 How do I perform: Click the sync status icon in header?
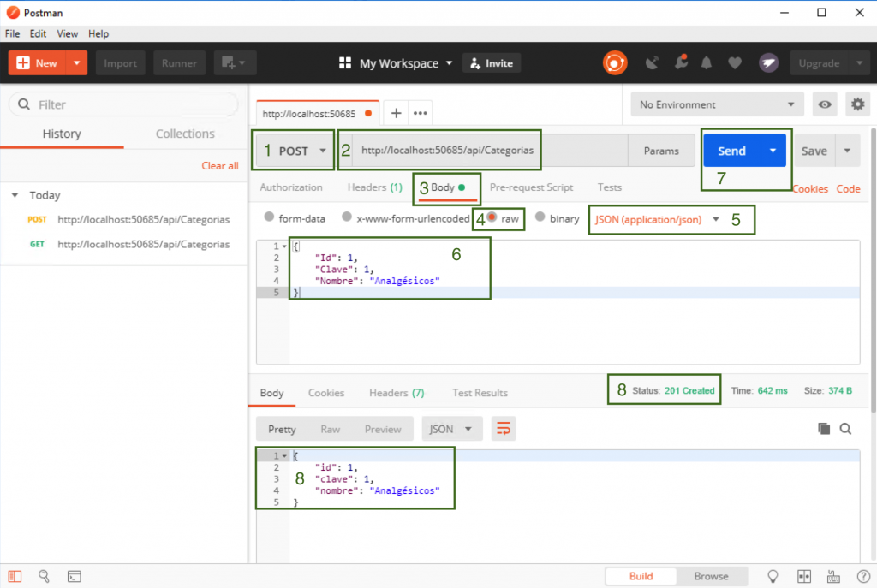614,63
